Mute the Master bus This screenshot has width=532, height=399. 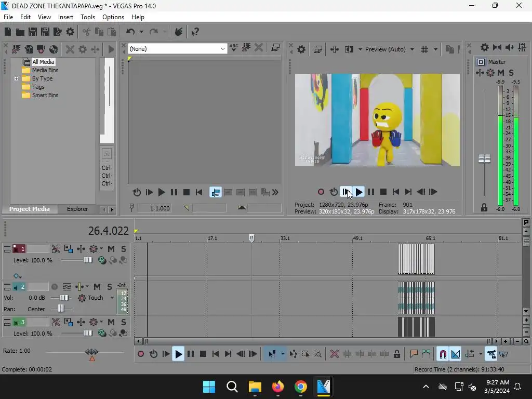pyautogui.click(x=500, y=73)
